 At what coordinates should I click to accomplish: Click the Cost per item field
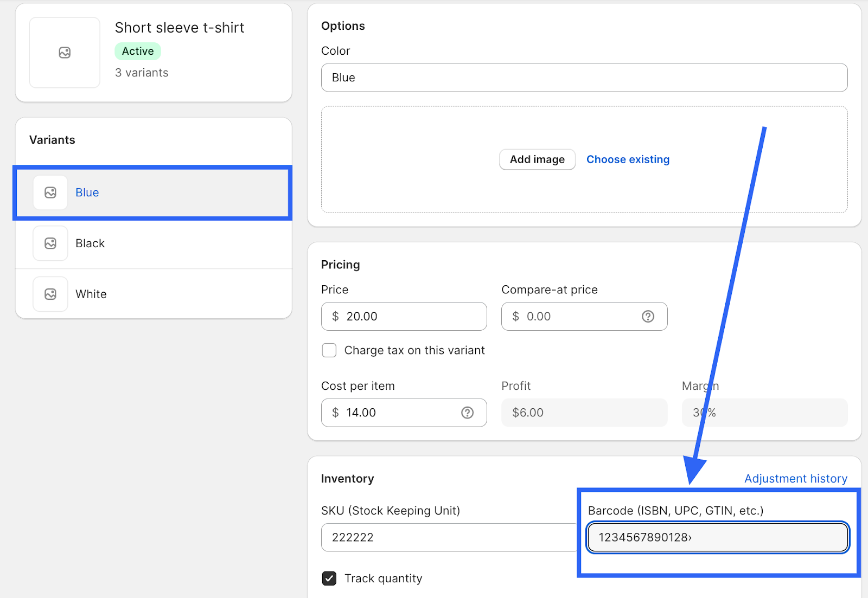[x=404, y=413]
